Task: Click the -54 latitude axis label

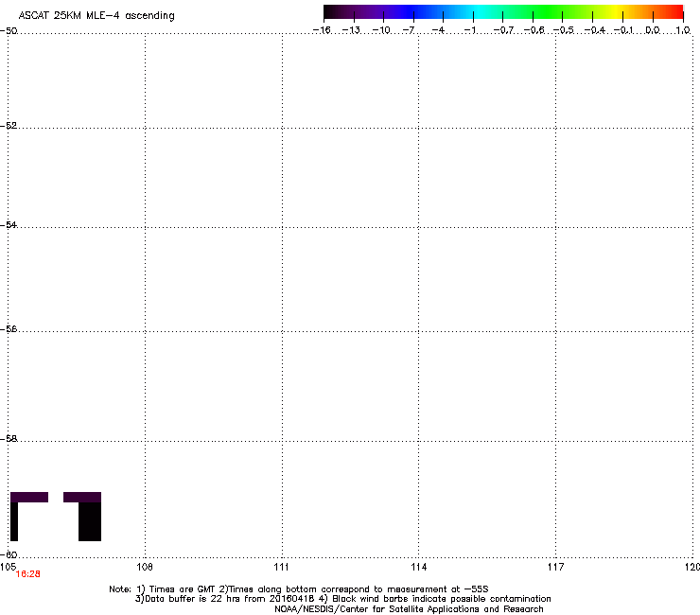Action: point(9,224)
